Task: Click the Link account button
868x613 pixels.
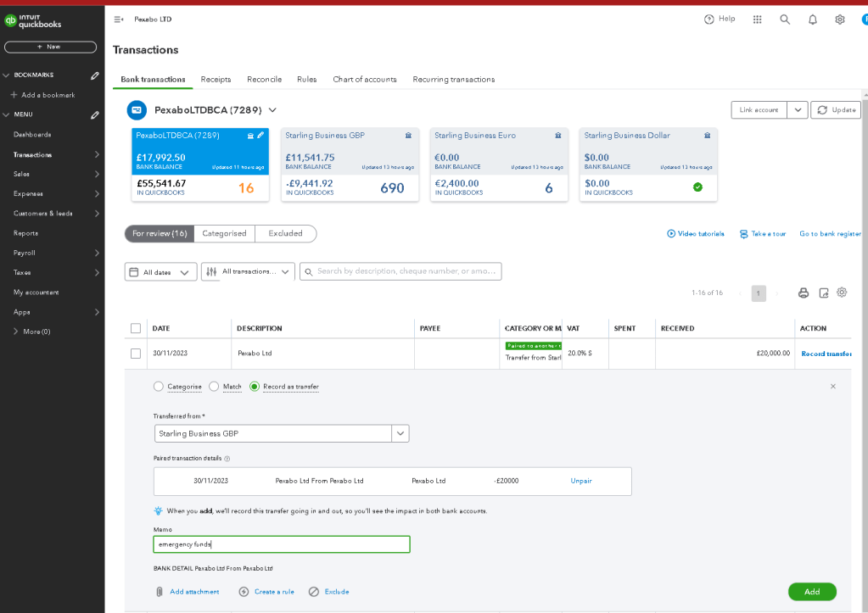Action: coord(759,110)
